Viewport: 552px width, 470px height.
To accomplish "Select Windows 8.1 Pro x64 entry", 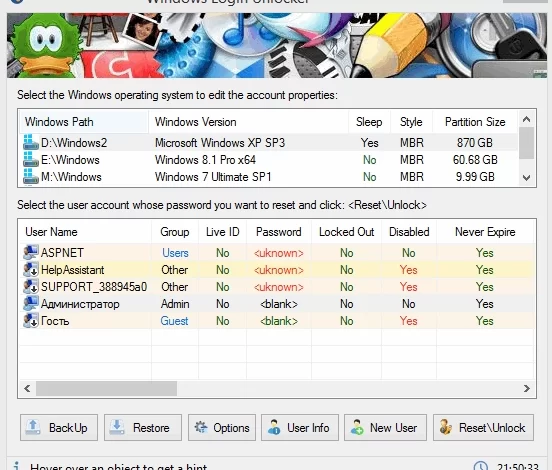I will (x=205, y=160).
